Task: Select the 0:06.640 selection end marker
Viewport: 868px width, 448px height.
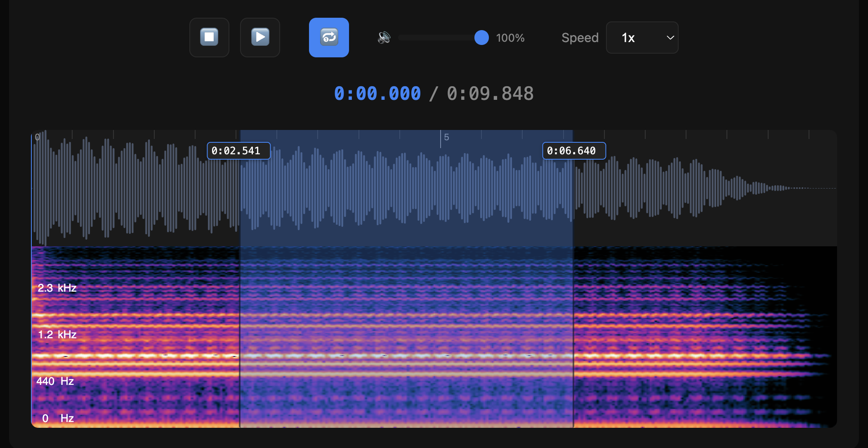Action: (x=573, y=151)
